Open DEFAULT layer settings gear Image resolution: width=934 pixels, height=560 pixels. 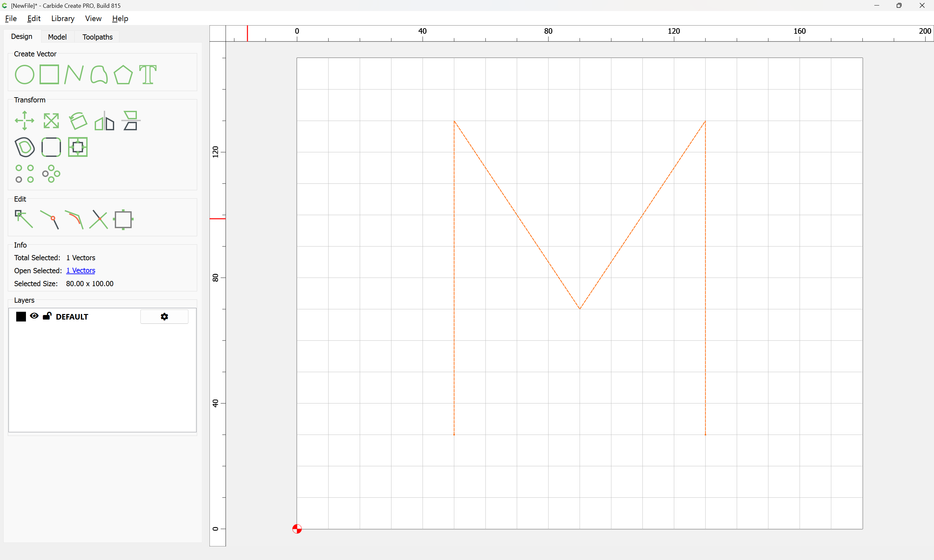(x=164, y=317)
